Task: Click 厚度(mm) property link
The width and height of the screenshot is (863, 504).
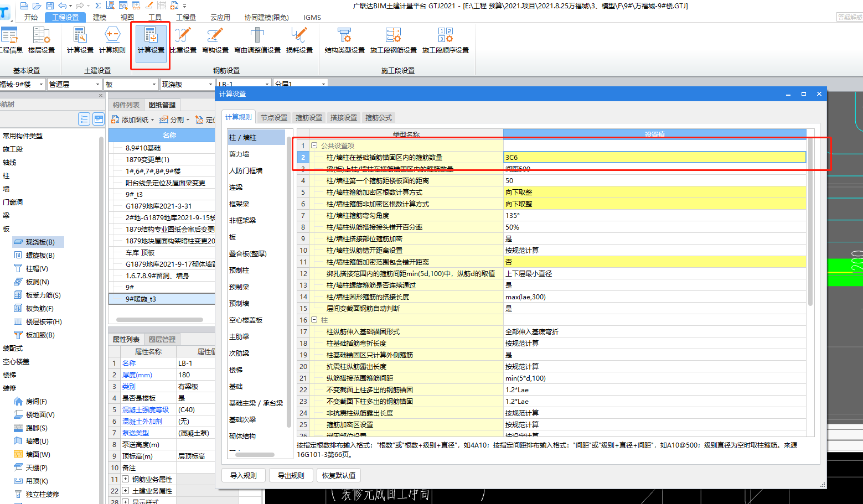Action: click(x=137, y=375)
